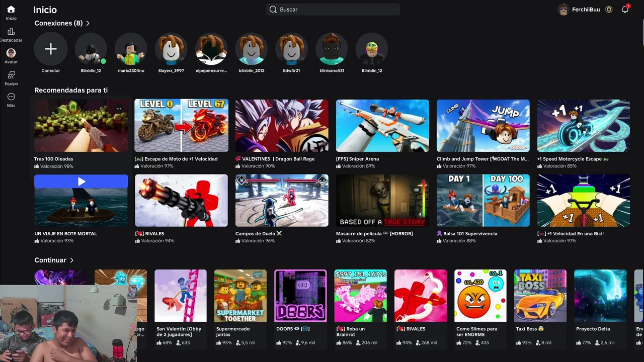
Task: Open Escapa de Moto de +1 Velocidad thumbnail
Action: [x=182, y=126]
